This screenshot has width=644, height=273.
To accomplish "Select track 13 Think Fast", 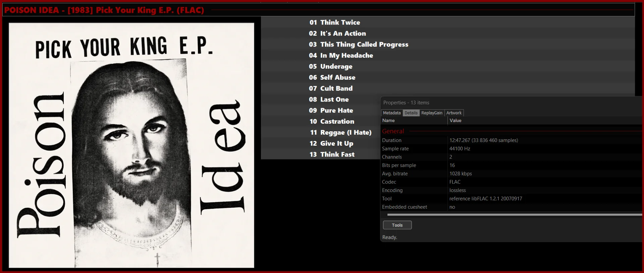I will click(320, 154).
